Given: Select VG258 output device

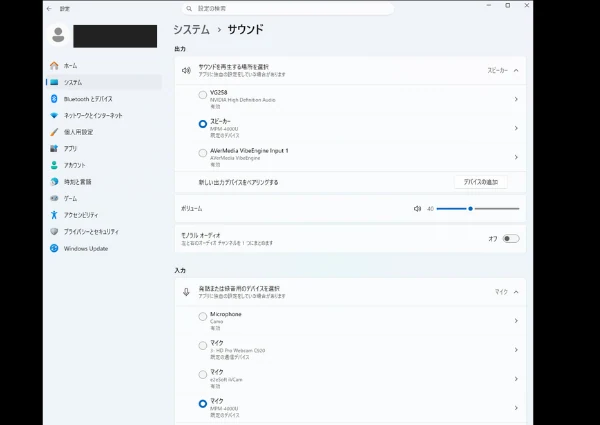Looking at the screenshot, I should click(x=203, y=95).
